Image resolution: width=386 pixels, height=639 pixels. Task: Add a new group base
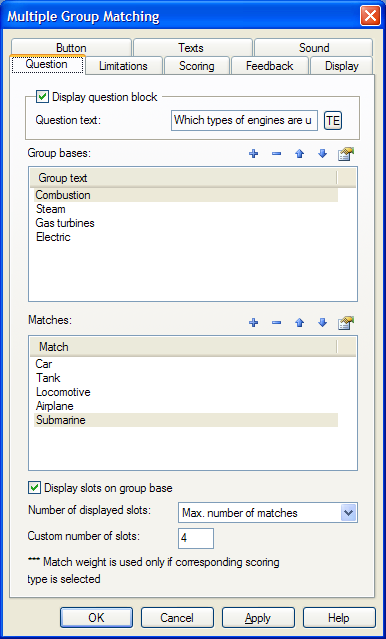[254, 154]
